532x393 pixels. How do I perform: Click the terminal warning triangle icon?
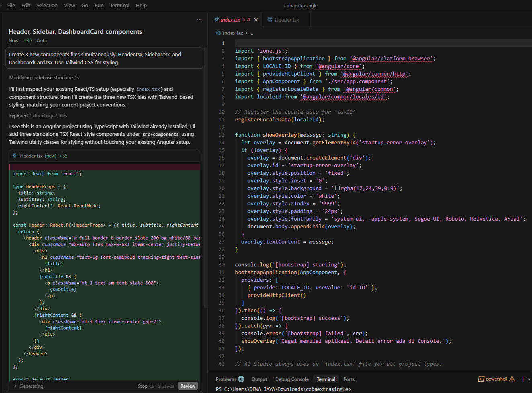[x=512, y=379]
